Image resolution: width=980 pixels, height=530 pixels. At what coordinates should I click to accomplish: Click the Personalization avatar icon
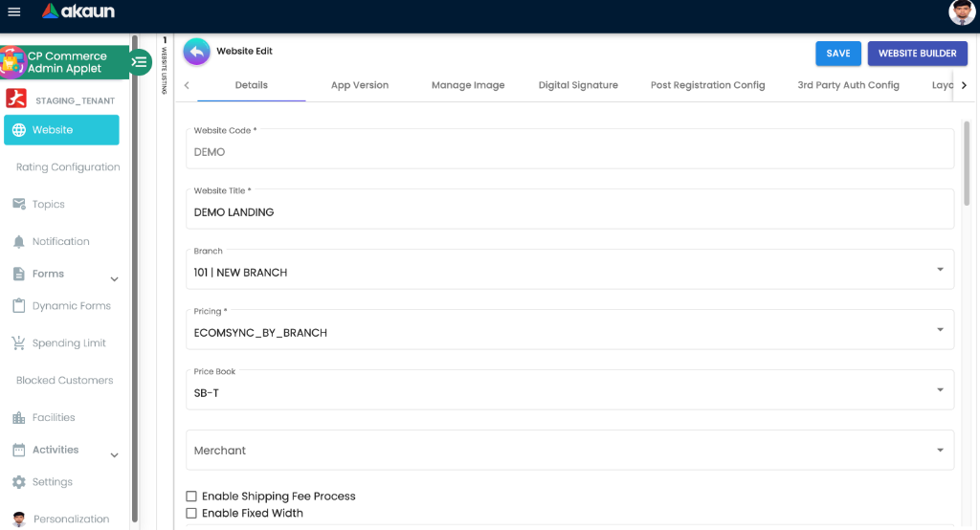(x=19, y=519)
